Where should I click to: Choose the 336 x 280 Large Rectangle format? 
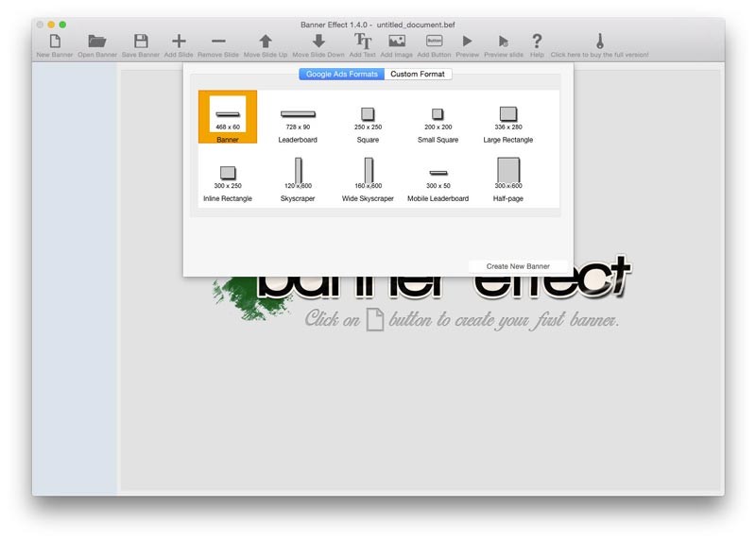click(508, 118)
